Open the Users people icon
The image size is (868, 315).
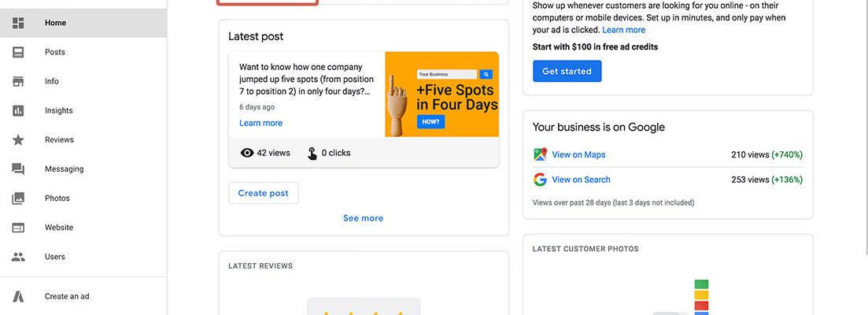pos(18,257)
